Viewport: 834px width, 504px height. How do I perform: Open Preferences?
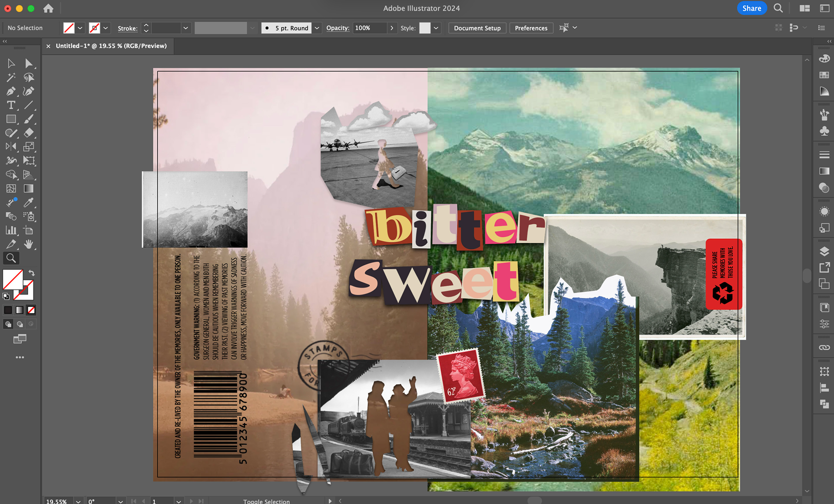531,28
